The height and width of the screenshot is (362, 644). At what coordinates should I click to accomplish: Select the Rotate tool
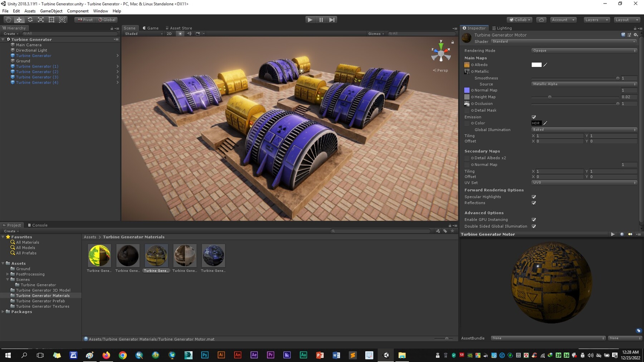pyautogui.click(x=30, y=20)
